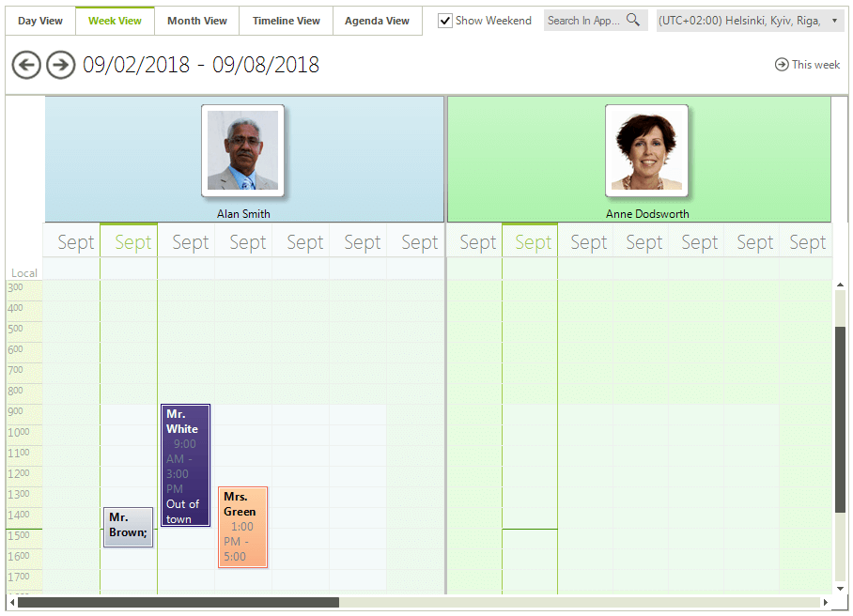
Task: Click the vertical scrollbar's down arrow
Action: click(x=840, y=589)
